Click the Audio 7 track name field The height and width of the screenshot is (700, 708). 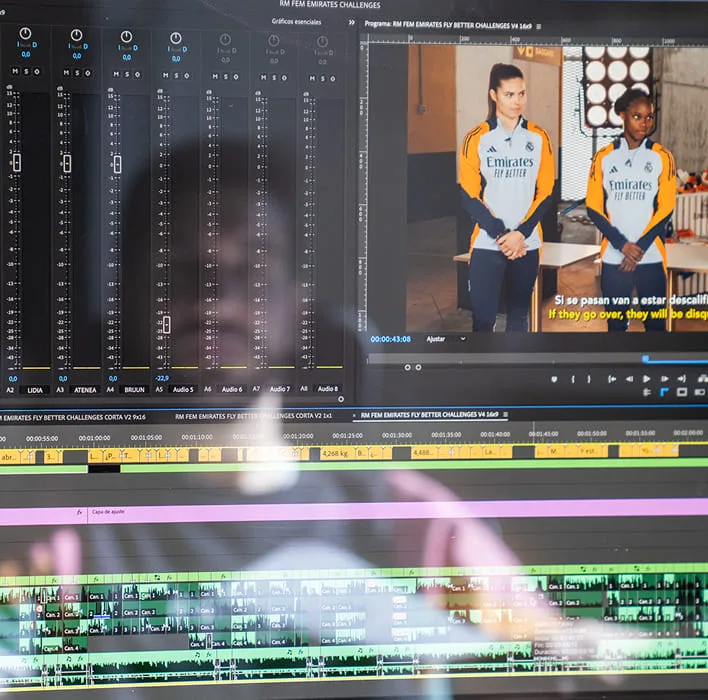tap(279, 389)
